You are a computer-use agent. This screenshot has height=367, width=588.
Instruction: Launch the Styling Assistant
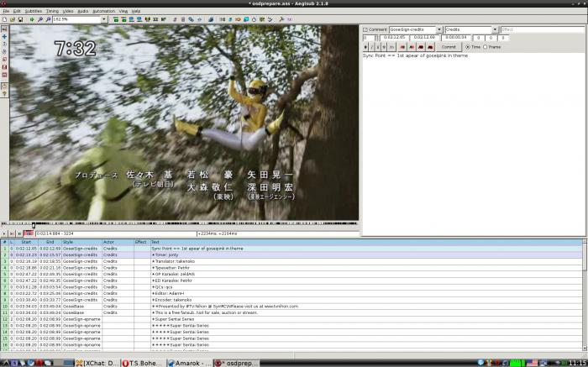tap(230, 19)
